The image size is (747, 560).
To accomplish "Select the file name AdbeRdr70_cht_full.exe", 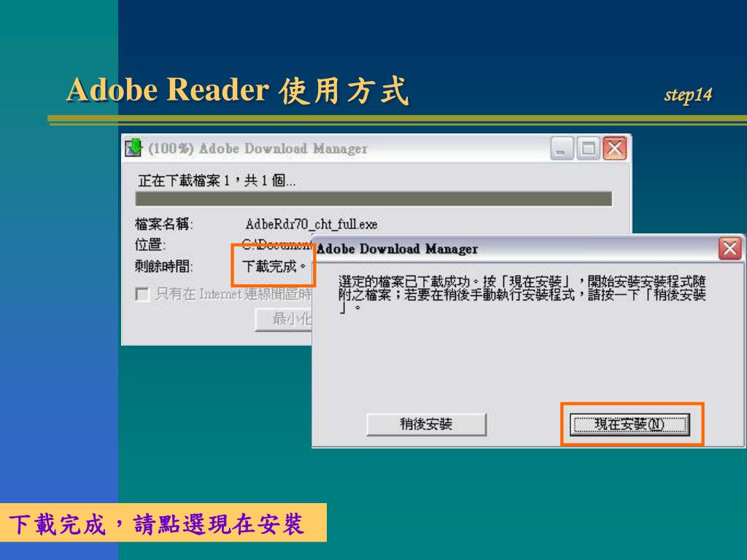I will tap(311, 224).
